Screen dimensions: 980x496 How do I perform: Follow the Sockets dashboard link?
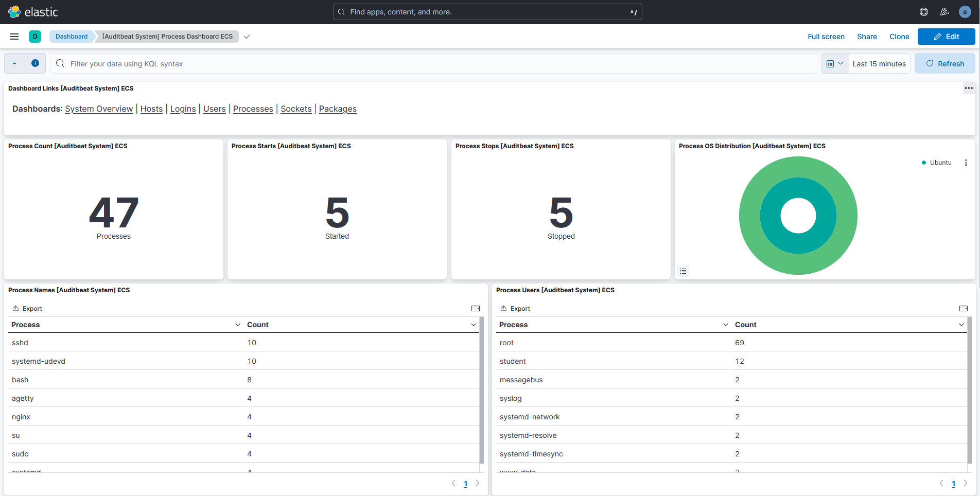click(x=296, y=109)
